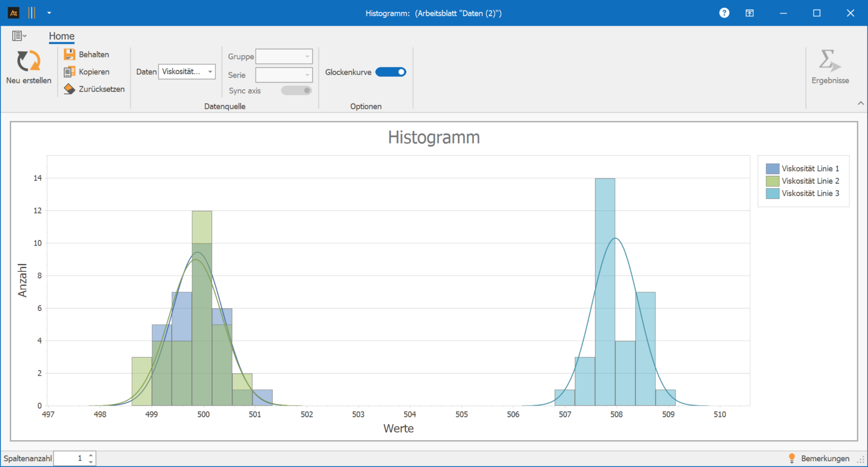
Task: Open the application menu button
Action: [19, 36]
